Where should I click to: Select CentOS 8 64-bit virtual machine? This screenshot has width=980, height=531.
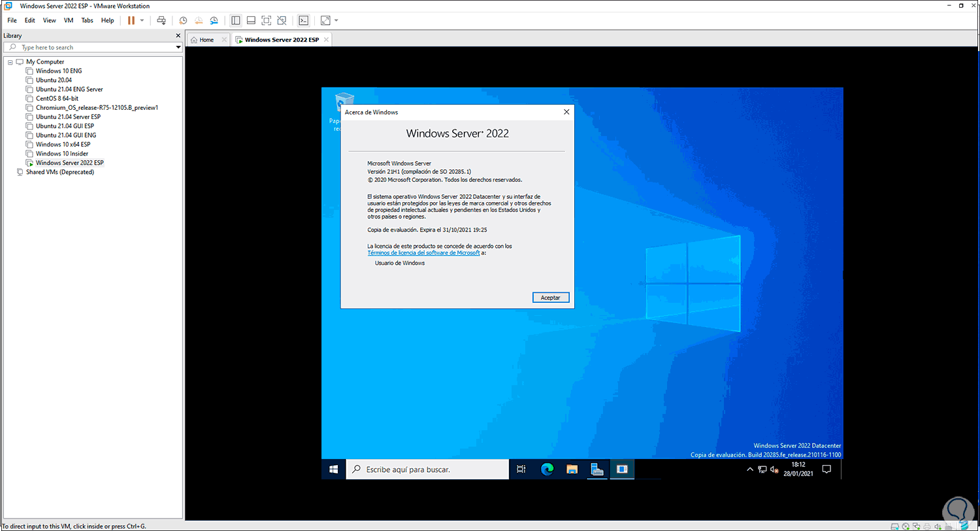pyautogui.click(x=57, y=98)
